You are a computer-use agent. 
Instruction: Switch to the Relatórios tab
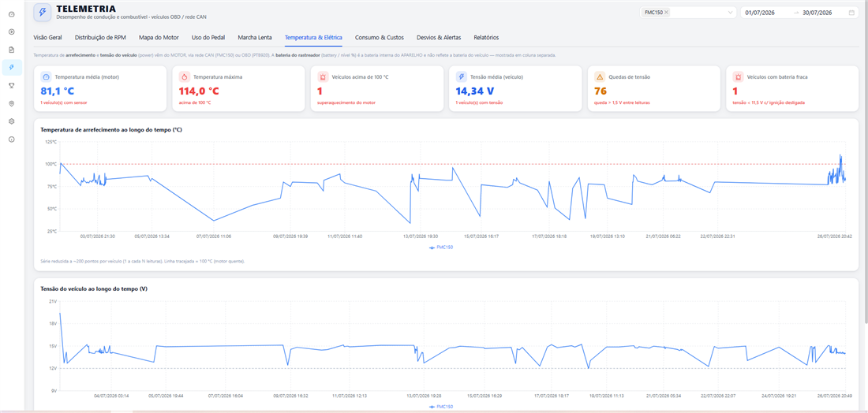[x=486, y=38]
